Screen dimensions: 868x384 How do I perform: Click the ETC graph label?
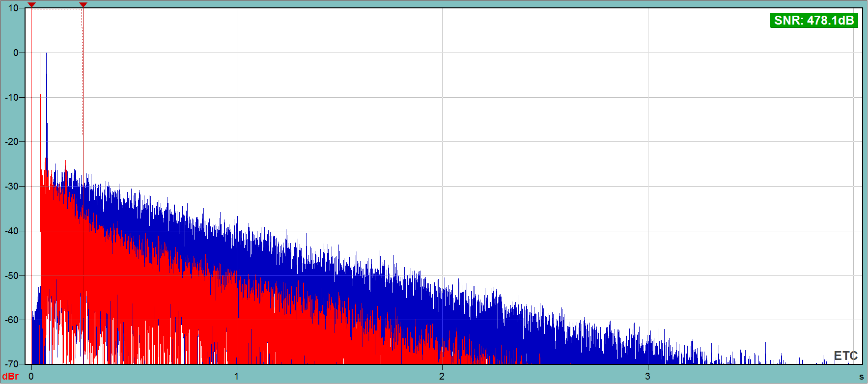click(845, 356)
